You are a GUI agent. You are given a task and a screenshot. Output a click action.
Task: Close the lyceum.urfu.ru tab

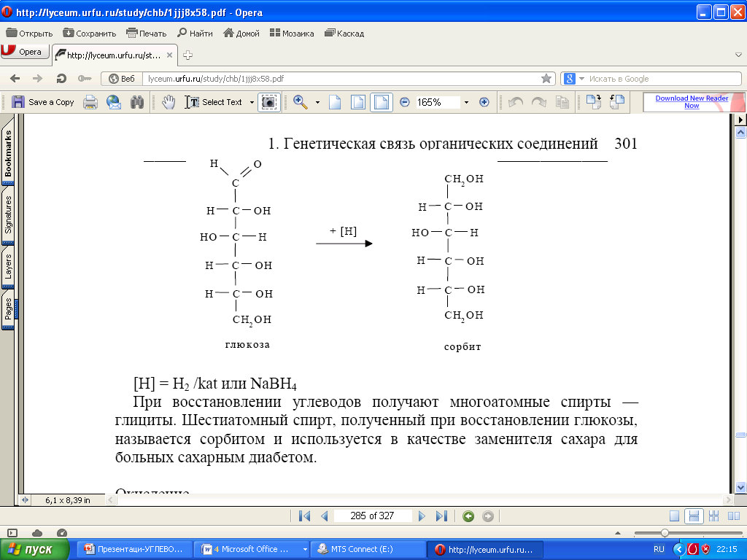pos(169,55)
